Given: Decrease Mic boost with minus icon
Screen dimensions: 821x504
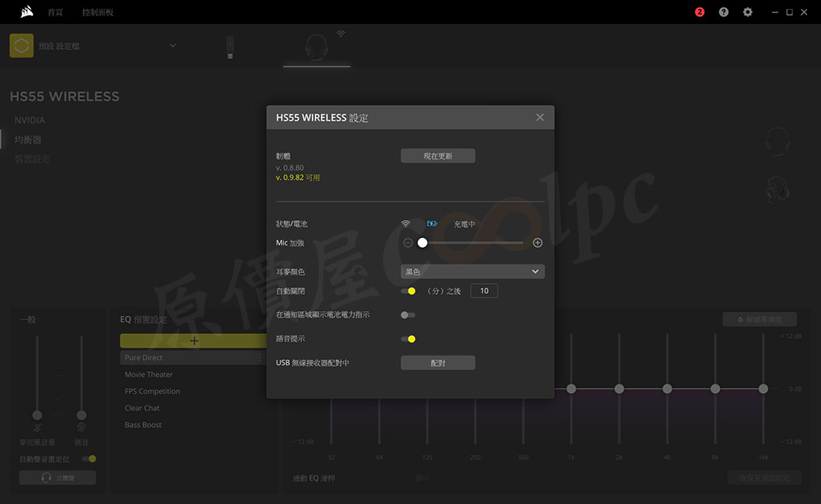Looking at the screenshot, I should [x=408, y=243].
